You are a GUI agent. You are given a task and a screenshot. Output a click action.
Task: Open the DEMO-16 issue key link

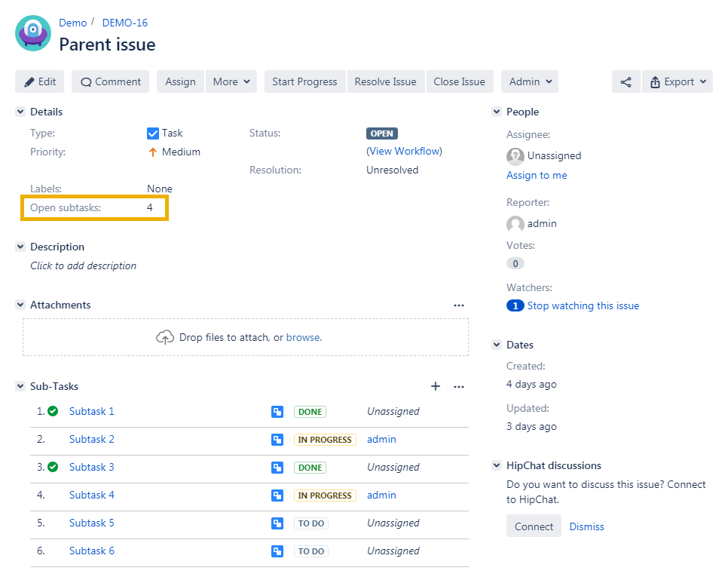tap(125, 23)
